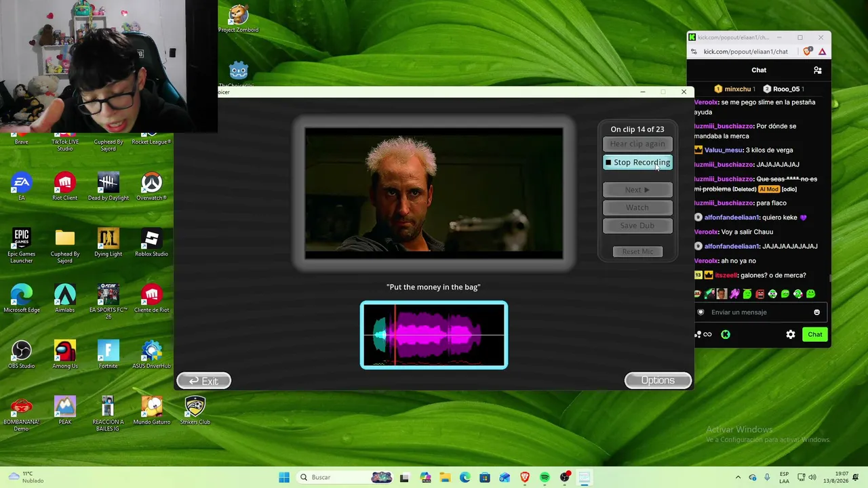Open emoji picker in chat input
This screenshot has height=488, width=868.
[816, 312]
